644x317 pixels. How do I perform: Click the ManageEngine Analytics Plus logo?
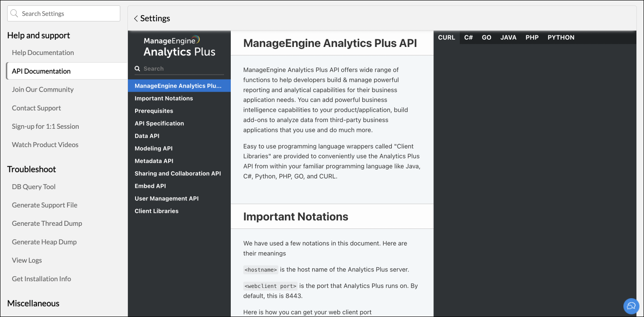[179, 46]
